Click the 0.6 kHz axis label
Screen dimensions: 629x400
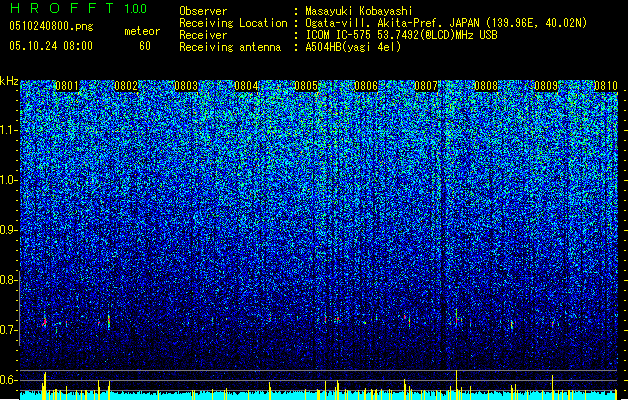click(9, 380)
